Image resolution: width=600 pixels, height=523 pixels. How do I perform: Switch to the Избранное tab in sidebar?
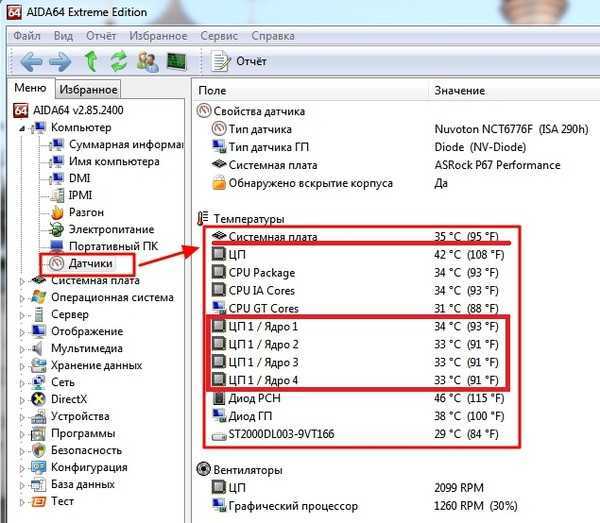(88, 90)
